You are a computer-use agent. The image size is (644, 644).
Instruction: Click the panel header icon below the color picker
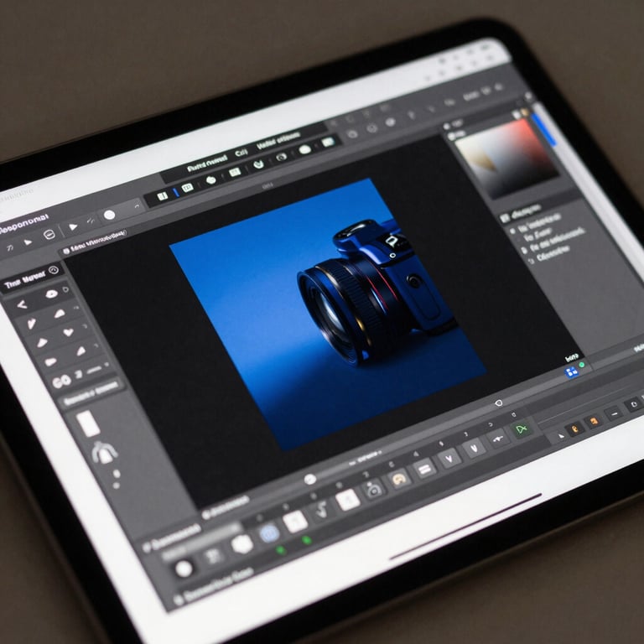point(505,217)
